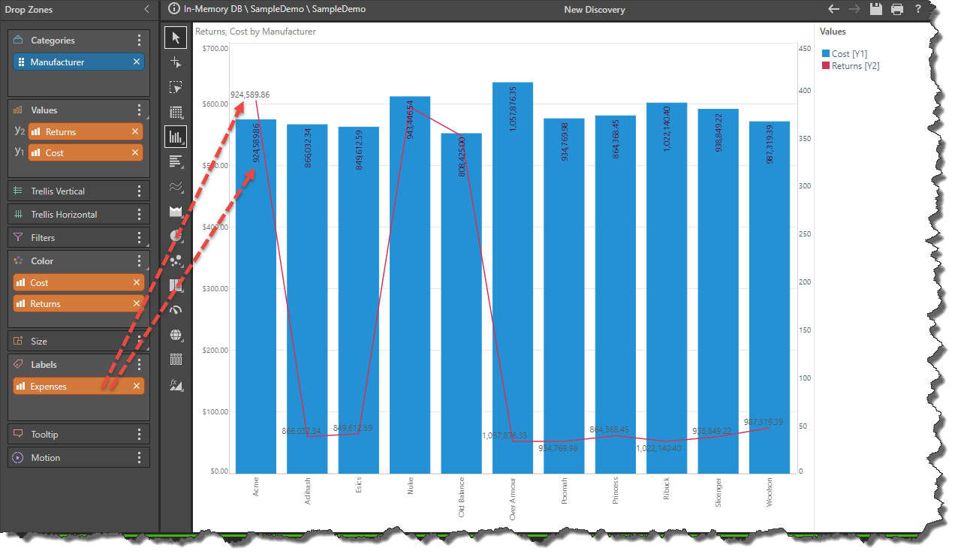Click the chart title 'Returns, Cost by Manufacturer'
961x560 pixels.
point(255,32)
